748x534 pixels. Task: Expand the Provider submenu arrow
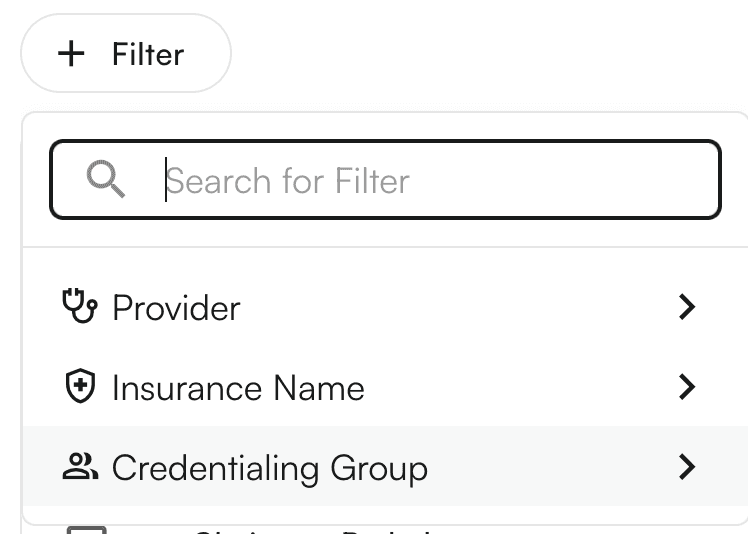coord(686,306)
